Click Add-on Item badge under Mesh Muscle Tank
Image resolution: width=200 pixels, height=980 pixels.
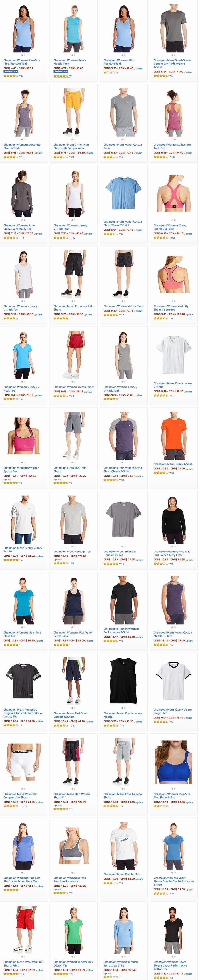61,72
